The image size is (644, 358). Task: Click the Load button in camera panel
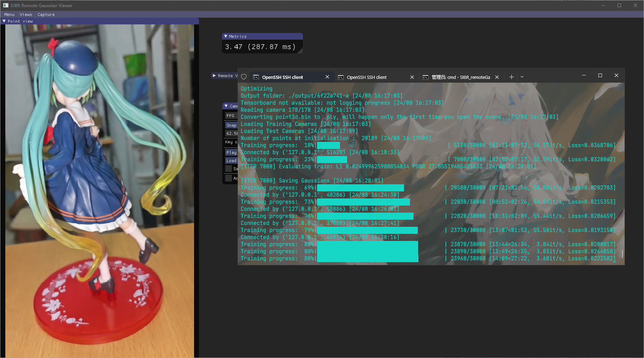(231, 161)
